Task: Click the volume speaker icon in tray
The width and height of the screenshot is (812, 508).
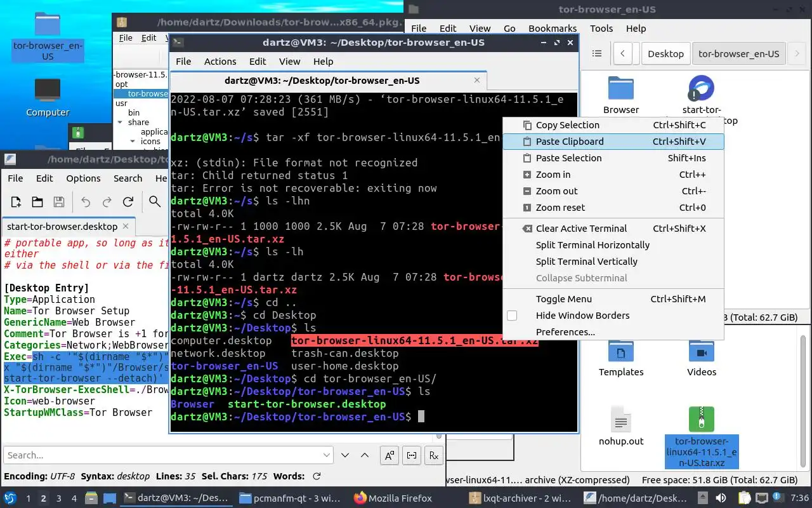Action: tap(721, 498)
